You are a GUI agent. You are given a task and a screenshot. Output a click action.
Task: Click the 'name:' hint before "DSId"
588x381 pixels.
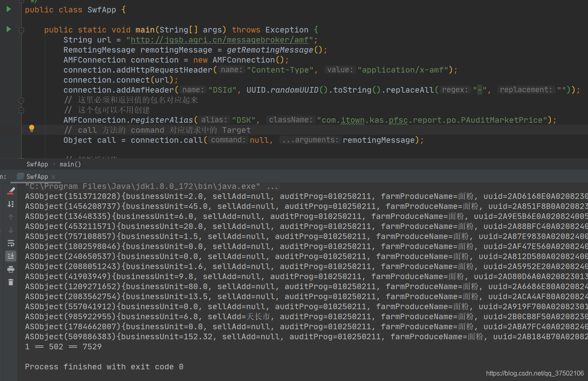click(x=193, y=90)
